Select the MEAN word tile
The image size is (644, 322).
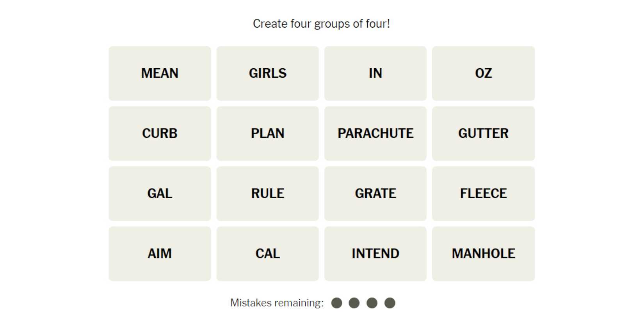click(x=160, y=73)
